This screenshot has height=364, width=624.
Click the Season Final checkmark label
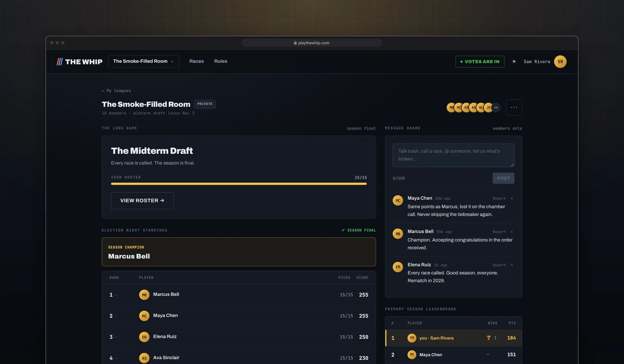click(x=358, y=230)
